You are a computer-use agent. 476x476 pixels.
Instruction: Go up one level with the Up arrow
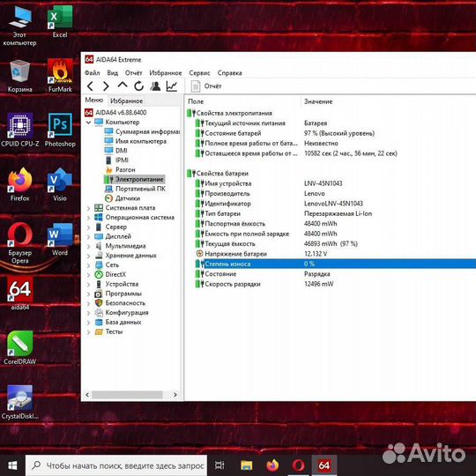tap(123, 86)
